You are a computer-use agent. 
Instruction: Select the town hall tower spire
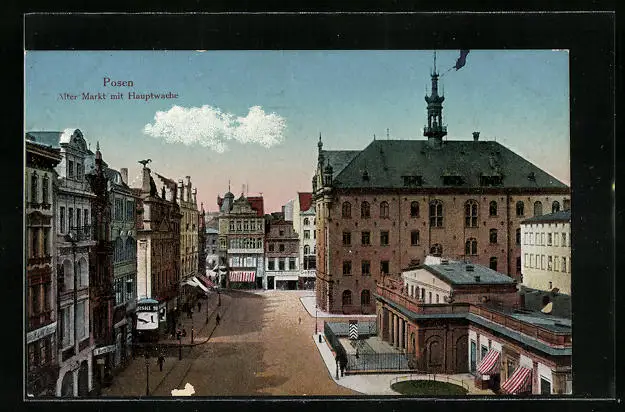pos(434,105)
